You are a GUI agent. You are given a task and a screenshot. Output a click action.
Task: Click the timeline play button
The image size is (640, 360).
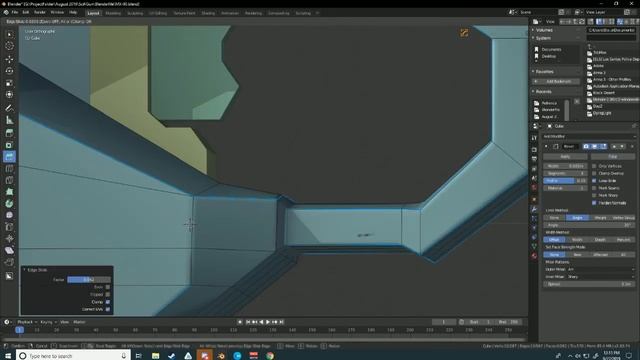[268, 322]
